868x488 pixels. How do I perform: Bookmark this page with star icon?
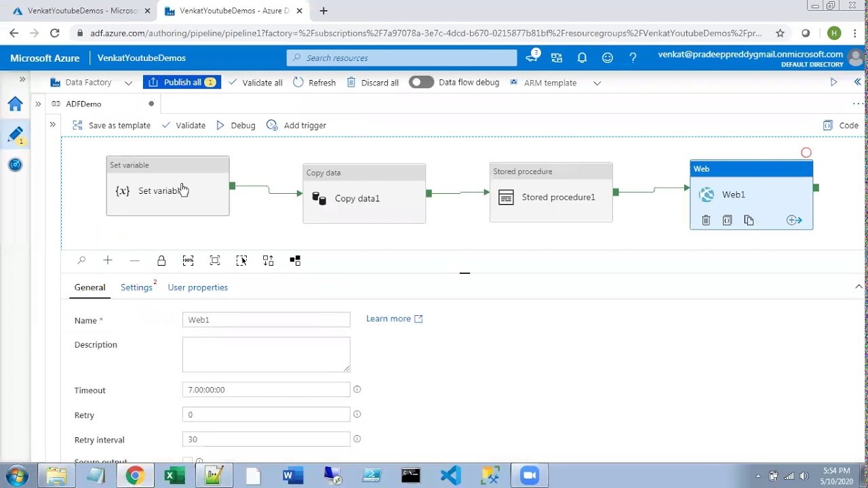[x=780, y=33]
